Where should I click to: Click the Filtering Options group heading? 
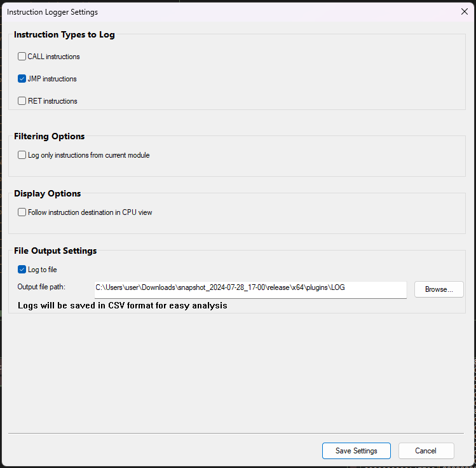pyautogui.click(x=50, y=136)
